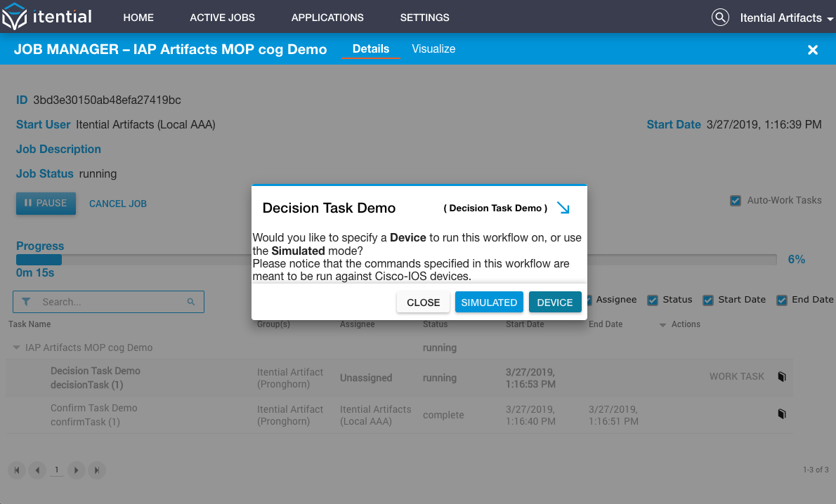Click the 1-3 of 3 pagination count
The image size is (836, 504).
click(816, 470)
